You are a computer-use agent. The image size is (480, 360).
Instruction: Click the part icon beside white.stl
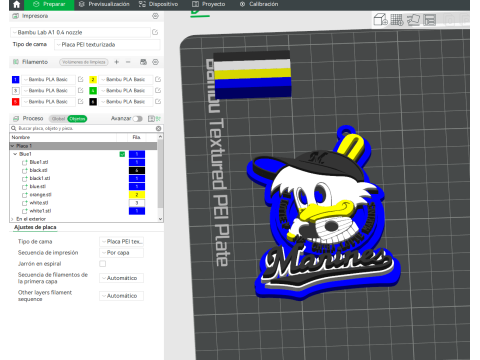(x=24, y=203)
